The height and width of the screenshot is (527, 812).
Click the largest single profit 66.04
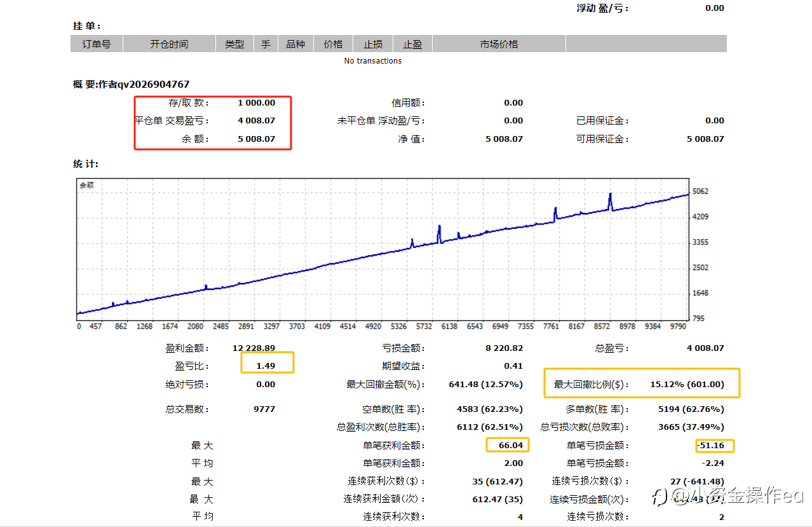(511, 446)
